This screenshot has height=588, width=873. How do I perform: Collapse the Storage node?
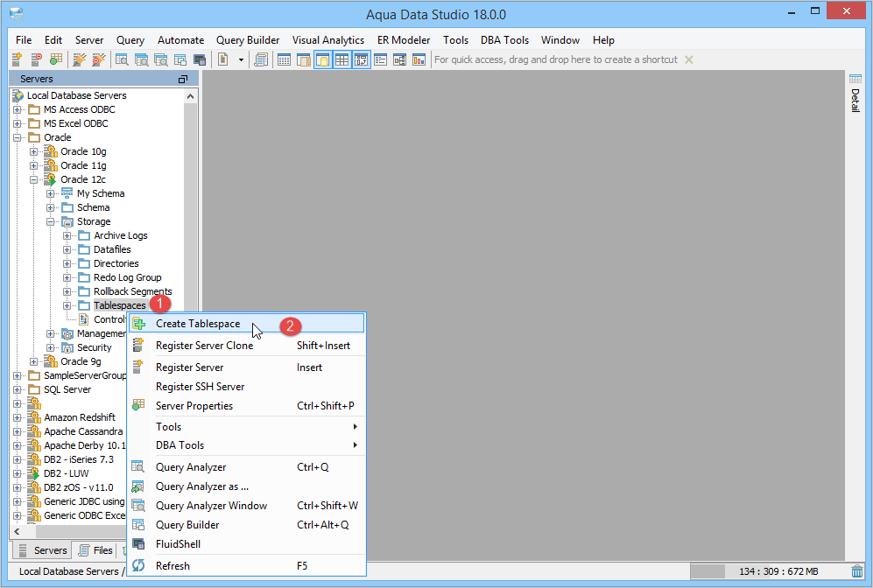(x=51, y=221)
